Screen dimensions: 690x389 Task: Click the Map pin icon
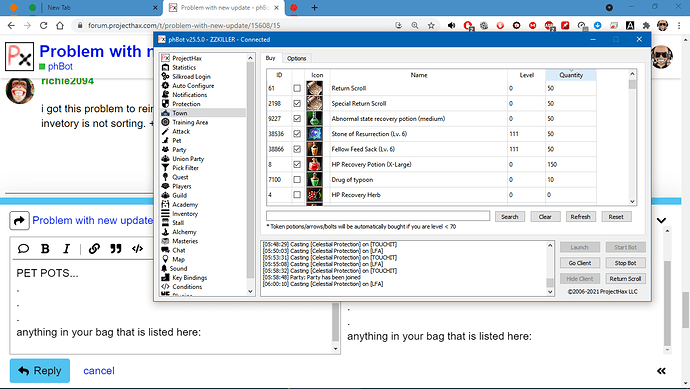click(165, 259)
